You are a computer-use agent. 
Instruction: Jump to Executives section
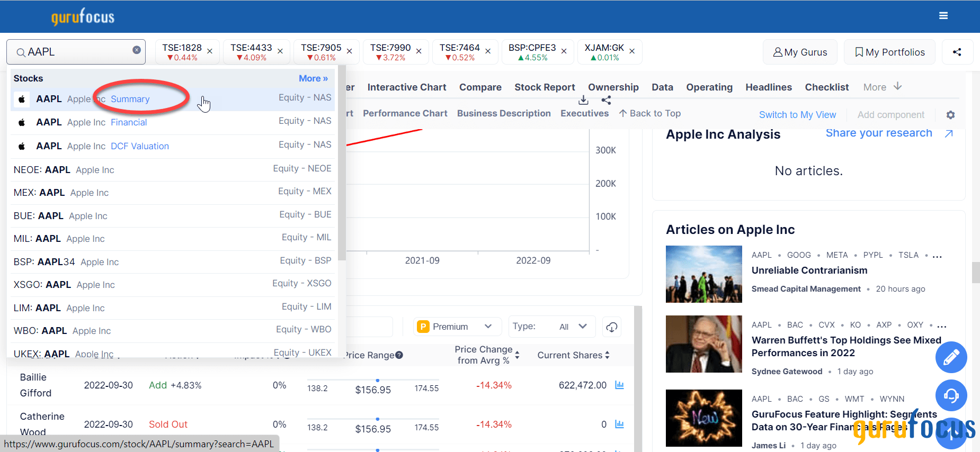tap(585, 113)
